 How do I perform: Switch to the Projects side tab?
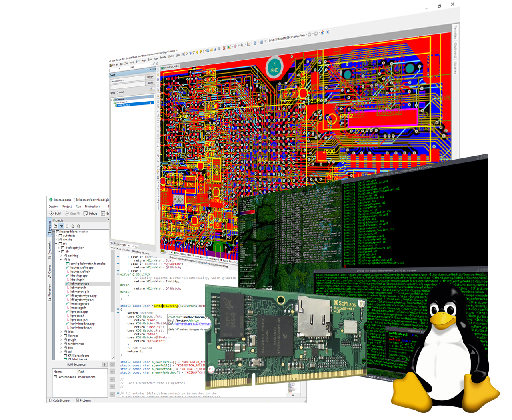click(x=50, y=227)
